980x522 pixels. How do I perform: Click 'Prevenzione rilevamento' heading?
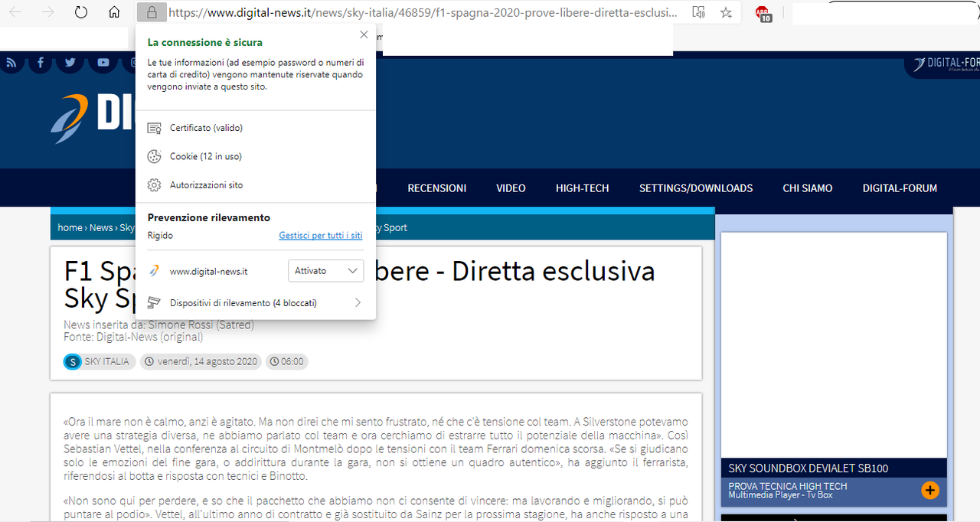click(x=209, y=217)
